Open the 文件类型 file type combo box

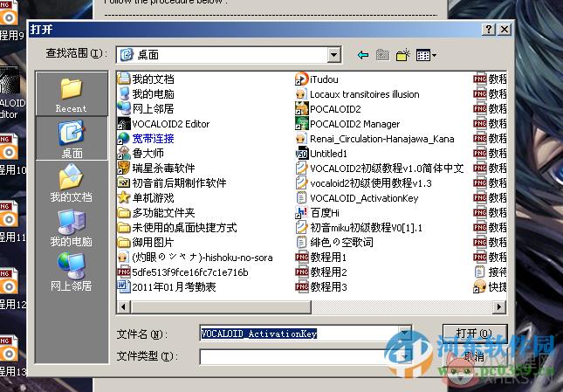tap(306, 357)
